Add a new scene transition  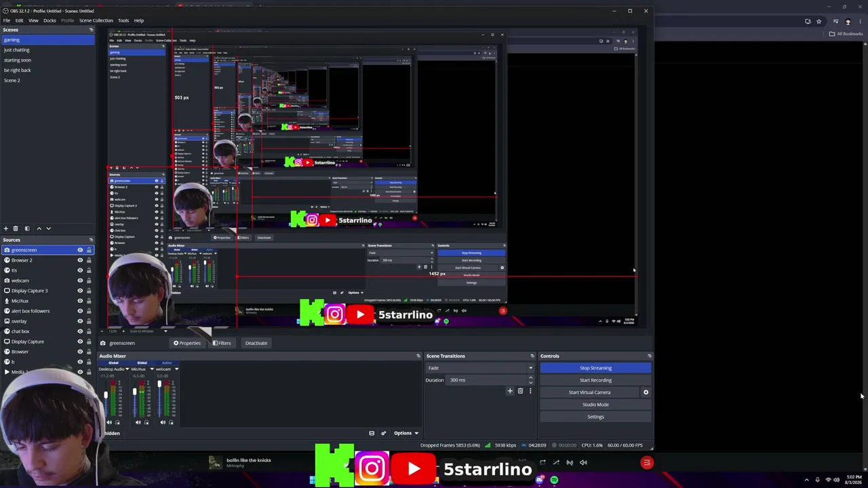point(510,391)
